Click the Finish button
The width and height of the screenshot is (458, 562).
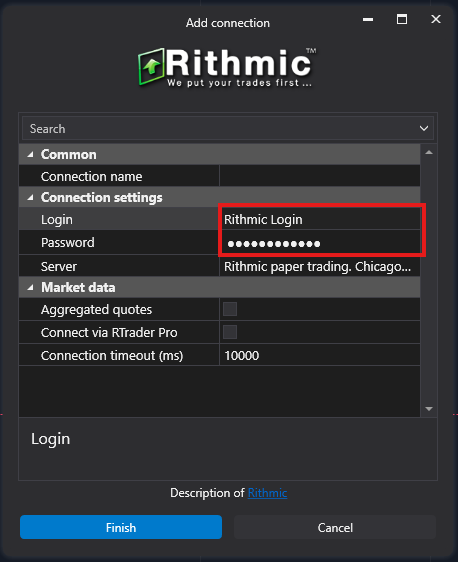pyautogui.click(x=121, y=527)
